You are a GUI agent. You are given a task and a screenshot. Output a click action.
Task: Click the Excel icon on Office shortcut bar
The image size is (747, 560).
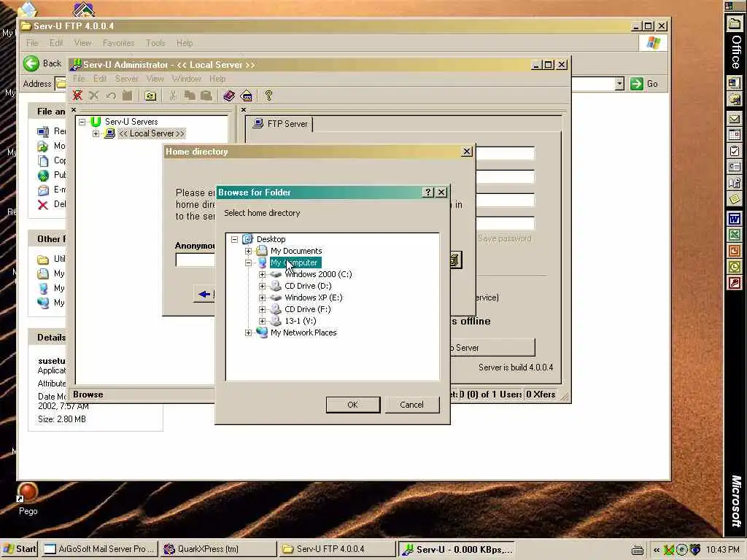[734, 234]
